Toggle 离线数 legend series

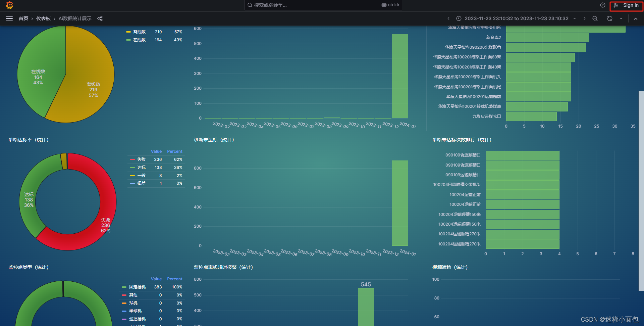tap(139, 32)
